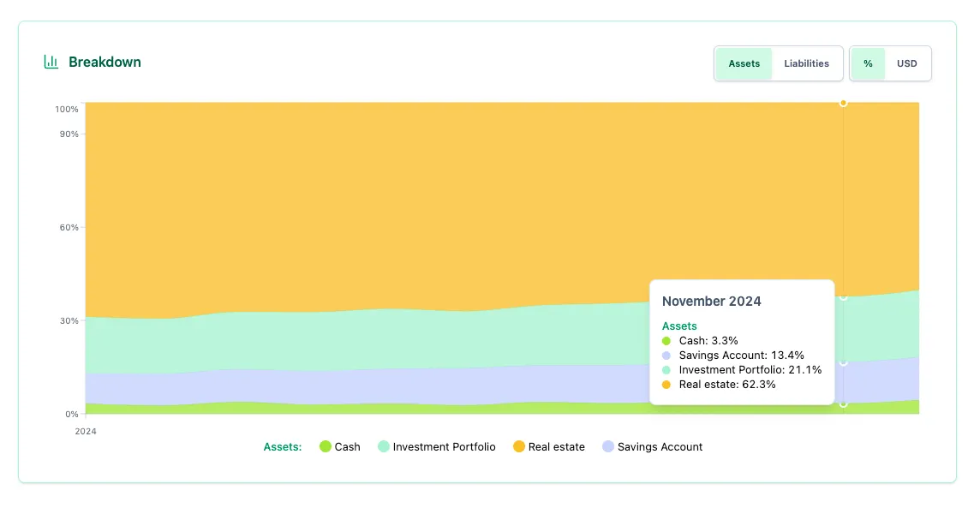Click the white marker atop the November highlight line
The height and width of the screenshot is (514, 980).
click(x=843, y=103)
